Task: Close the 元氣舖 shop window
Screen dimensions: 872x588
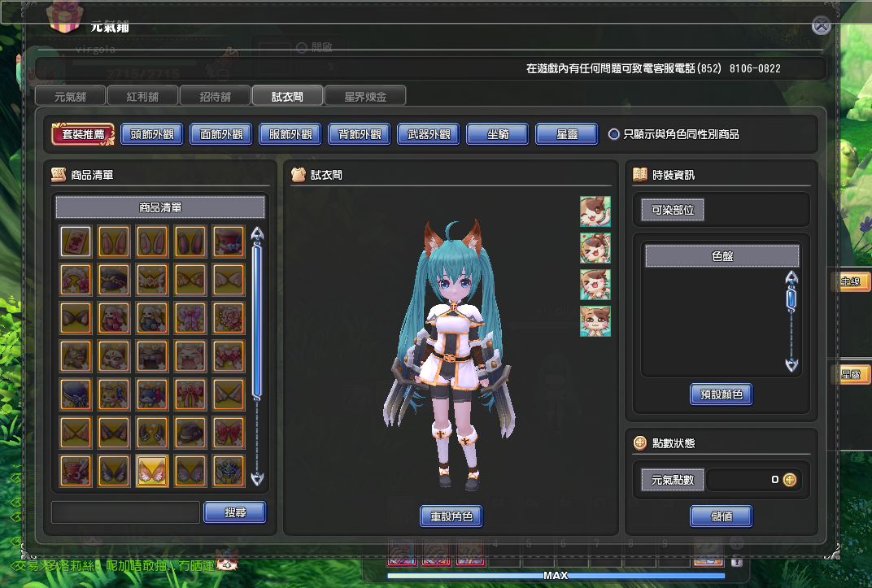Action: pyautogui.click(x=822, y=25)
